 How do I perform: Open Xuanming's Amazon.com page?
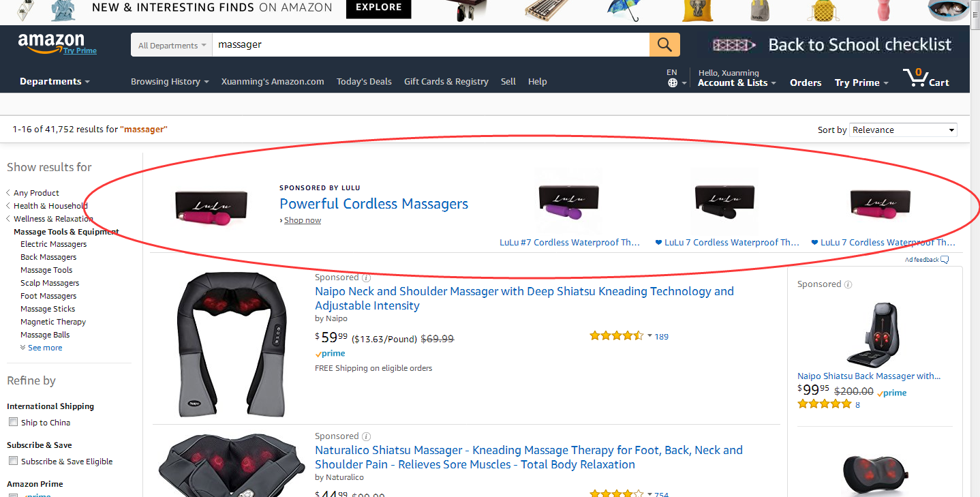point(273,81)
